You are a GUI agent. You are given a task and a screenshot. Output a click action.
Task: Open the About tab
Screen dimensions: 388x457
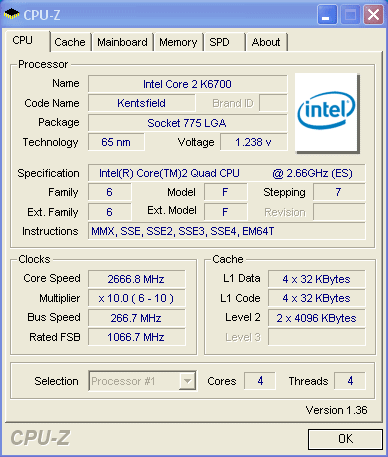click(266, 42)
